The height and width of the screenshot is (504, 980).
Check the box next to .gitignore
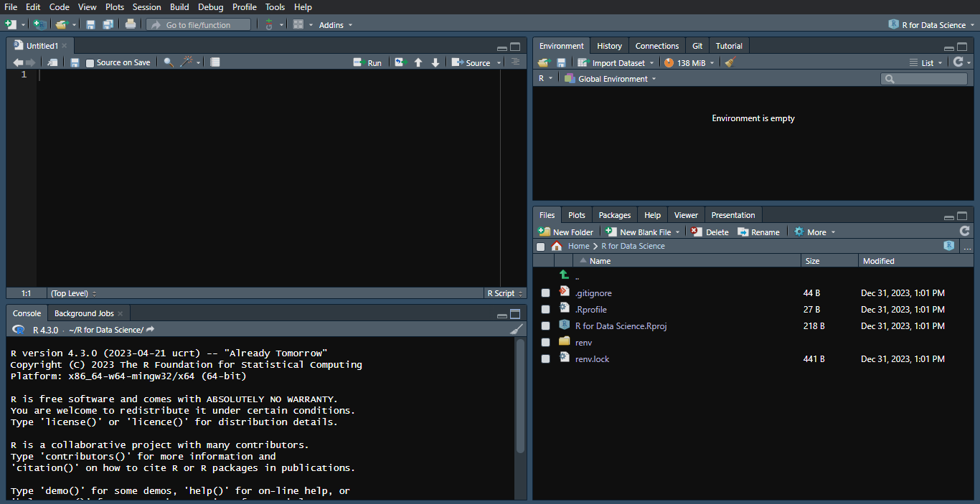(546, 293)
